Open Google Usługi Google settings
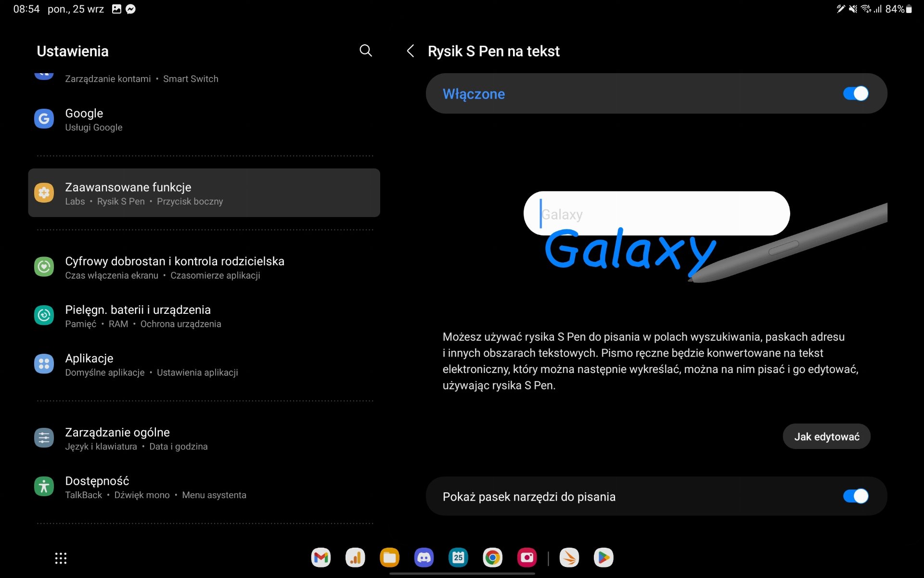 click(x=204, y=119)
